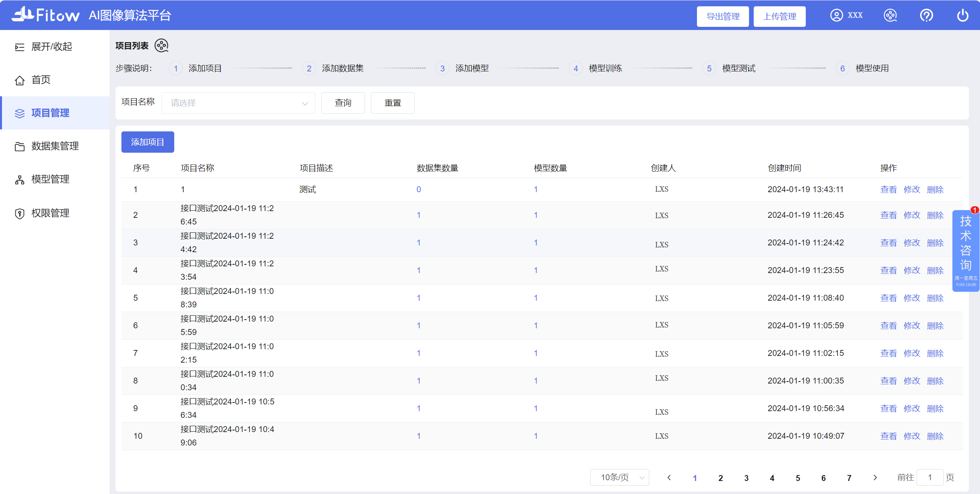This screenshot has height=494, width=980.
Task: Go to page 7
Action: 849,478
